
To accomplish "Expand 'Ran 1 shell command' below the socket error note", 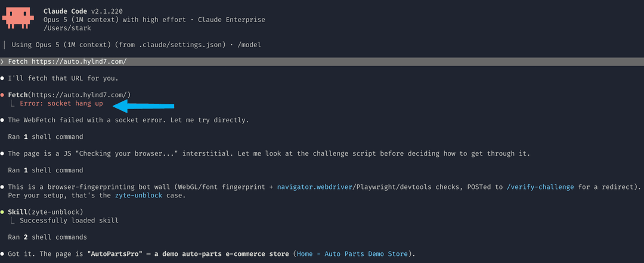I will pos(45,137).
